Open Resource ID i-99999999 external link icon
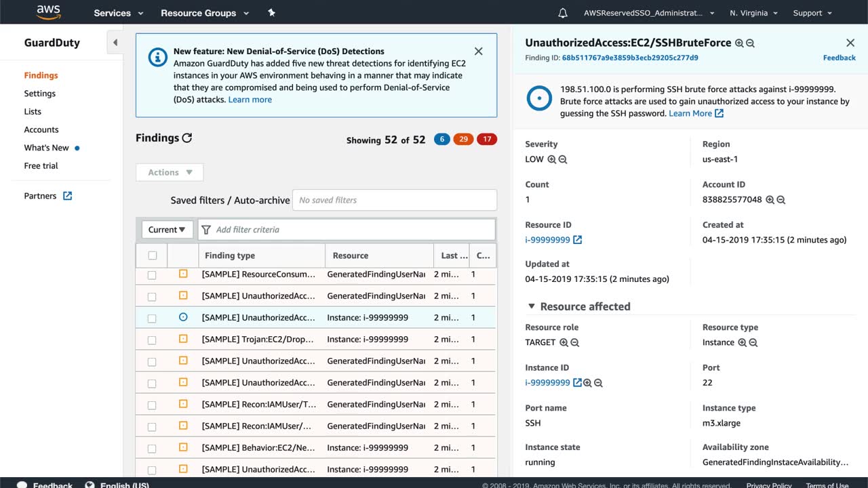Viewport: 868px width, 488px height. click(577, 240)
